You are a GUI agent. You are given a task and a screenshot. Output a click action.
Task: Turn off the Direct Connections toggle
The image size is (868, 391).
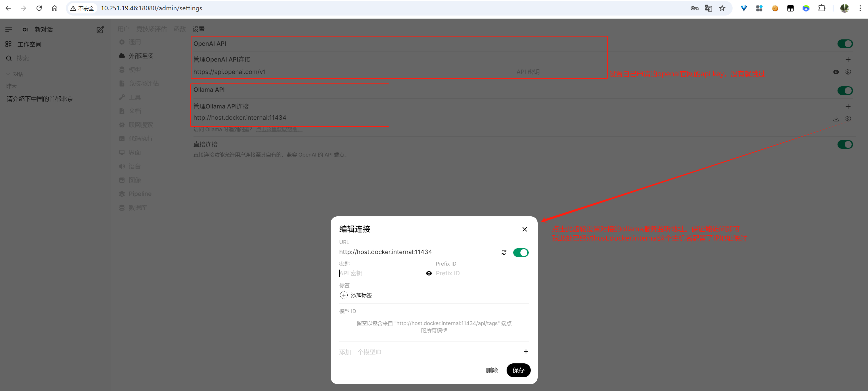point(845,145)
